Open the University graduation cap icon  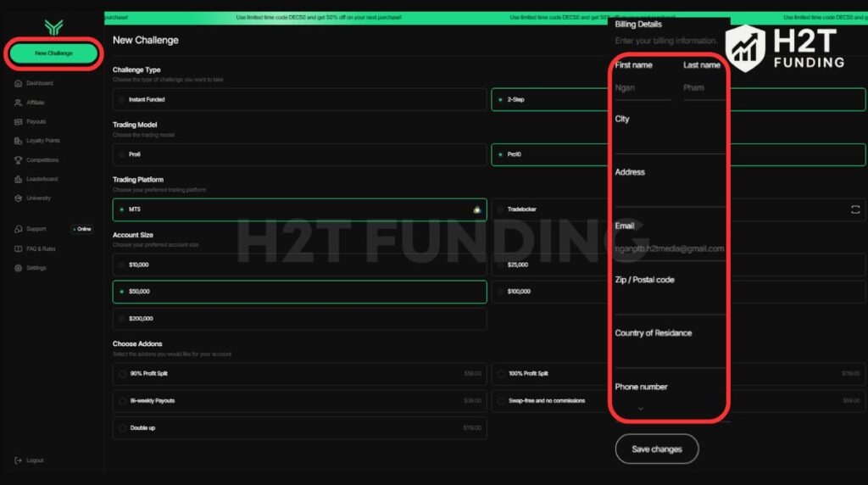(19, 198)
